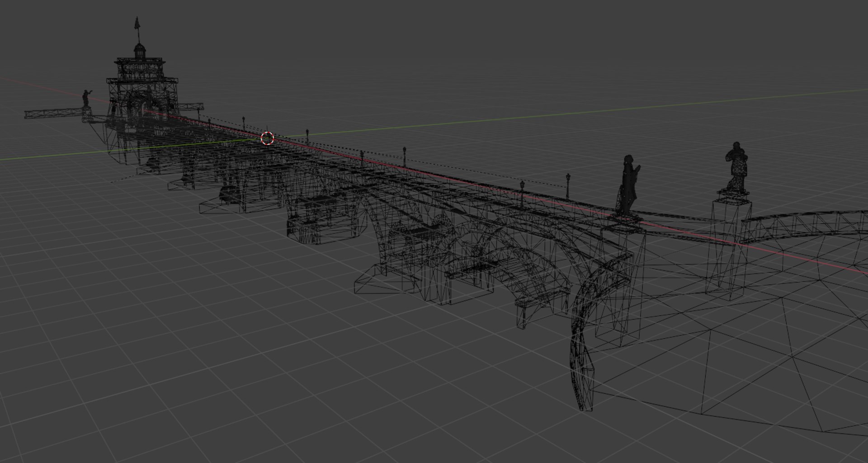This screenshot has width=868, height=463.
Task: Click the red-white 3D cursor on the bridge
Action: tap(268, 138)
